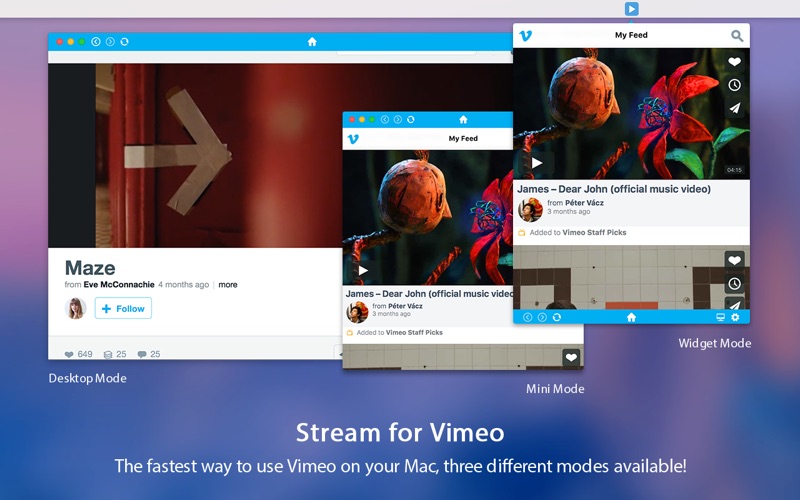
Task: View 649 likes on Maze
Action: point(79,354)
